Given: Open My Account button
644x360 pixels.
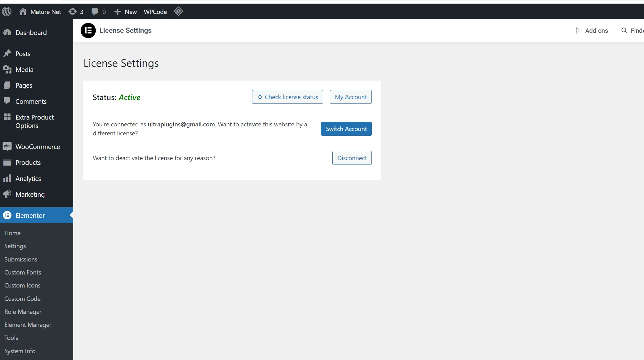Looking at the screenshot, I should pos(351,97).
